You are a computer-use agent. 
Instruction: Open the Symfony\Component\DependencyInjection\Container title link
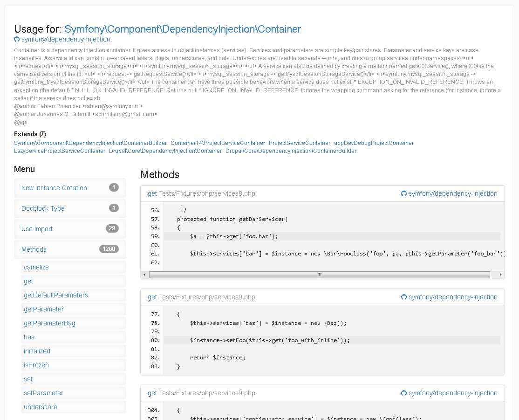(182, 29)
